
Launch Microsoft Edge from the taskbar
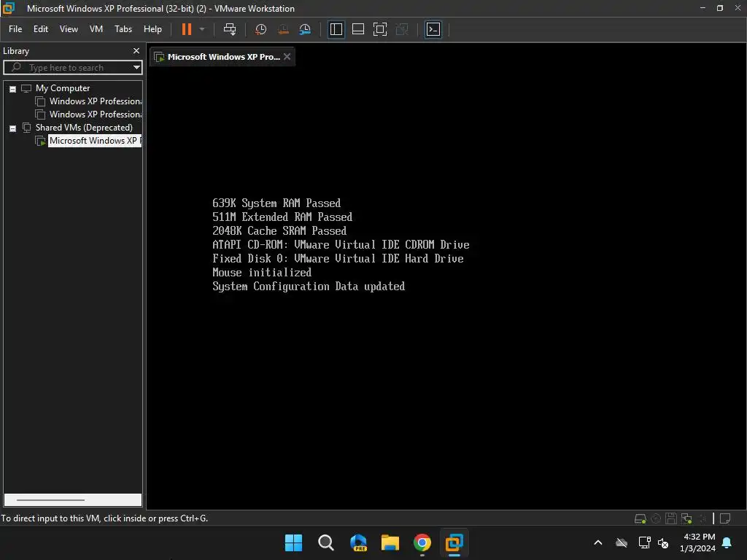coord(358,542)
